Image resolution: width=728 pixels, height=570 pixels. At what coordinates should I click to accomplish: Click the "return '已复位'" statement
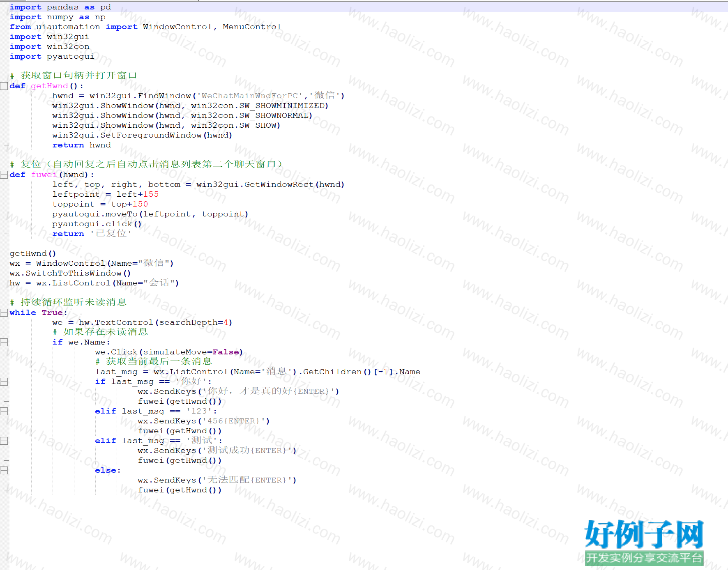click(x=92, y=233)
